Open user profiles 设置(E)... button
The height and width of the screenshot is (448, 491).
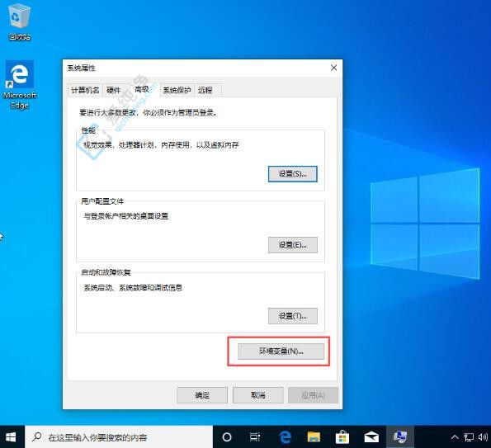click(293, 245)
